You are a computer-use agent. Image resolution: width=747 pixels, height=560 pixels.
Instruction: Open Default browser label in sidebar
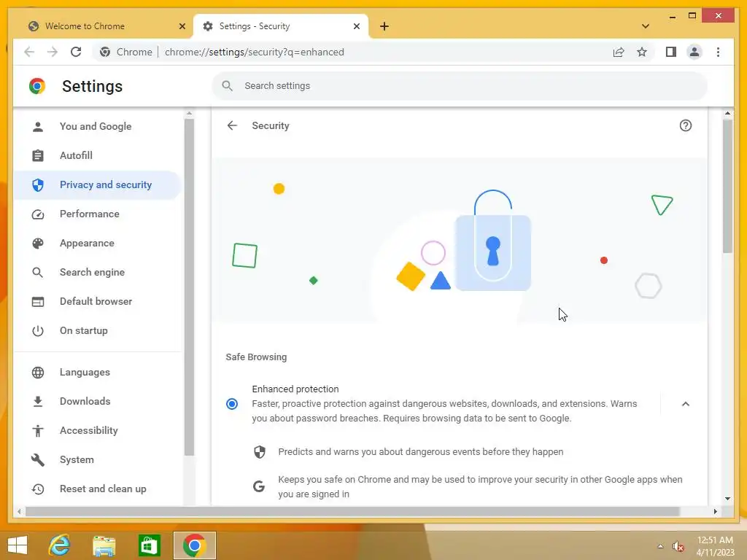tap(96, 301)
